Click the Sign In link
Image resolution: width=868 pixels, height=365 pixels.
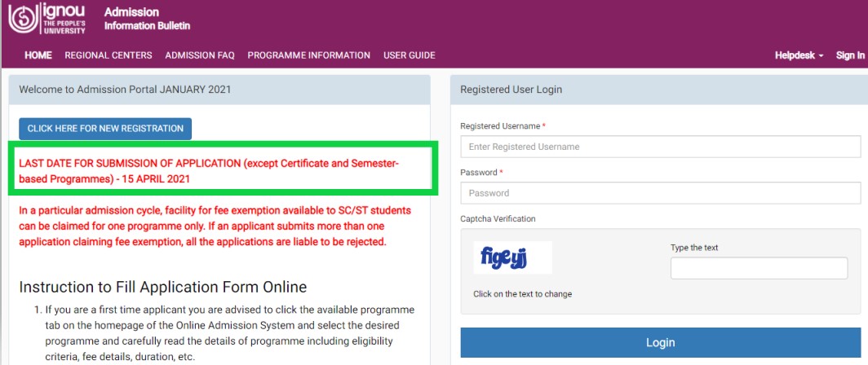click(850, 55)
